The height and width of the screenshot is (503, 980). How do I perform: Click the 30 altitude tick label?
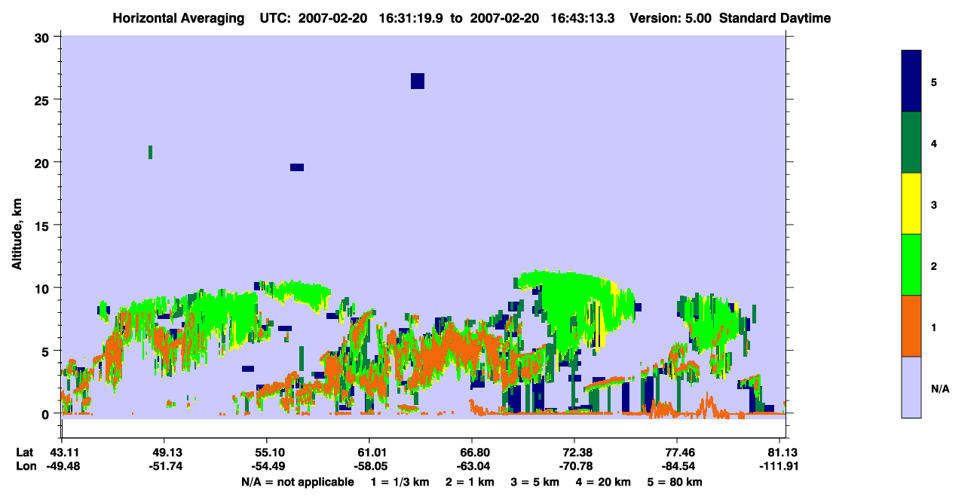(43, 37)
